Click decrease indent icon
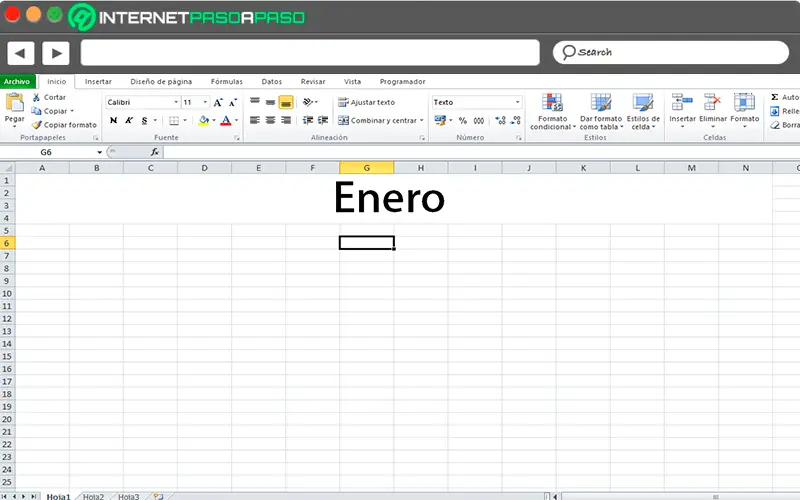Image resolution: width=800 pixels, height=500 pixels. [308, 120]
